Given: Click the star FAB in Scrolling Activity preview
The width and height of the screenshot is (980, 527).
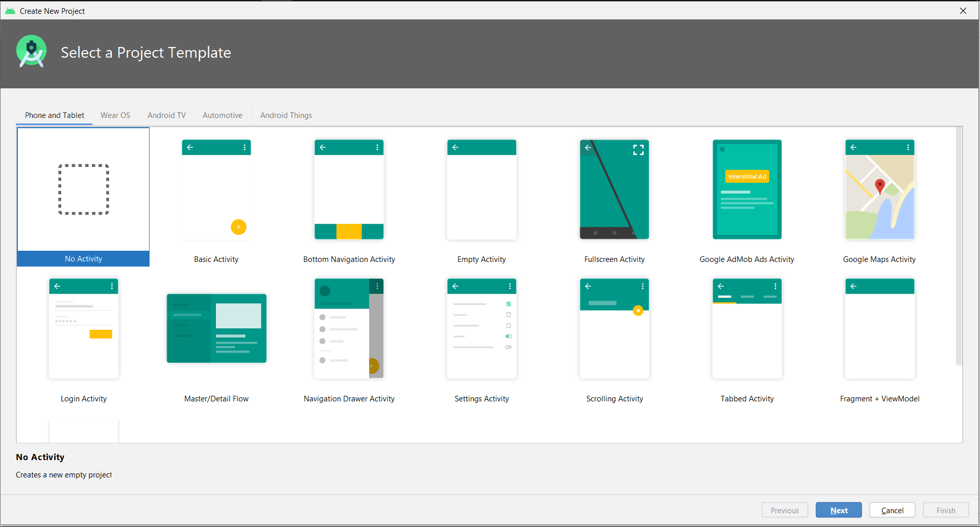Looking at the screenshot, I should coord(638,310).
